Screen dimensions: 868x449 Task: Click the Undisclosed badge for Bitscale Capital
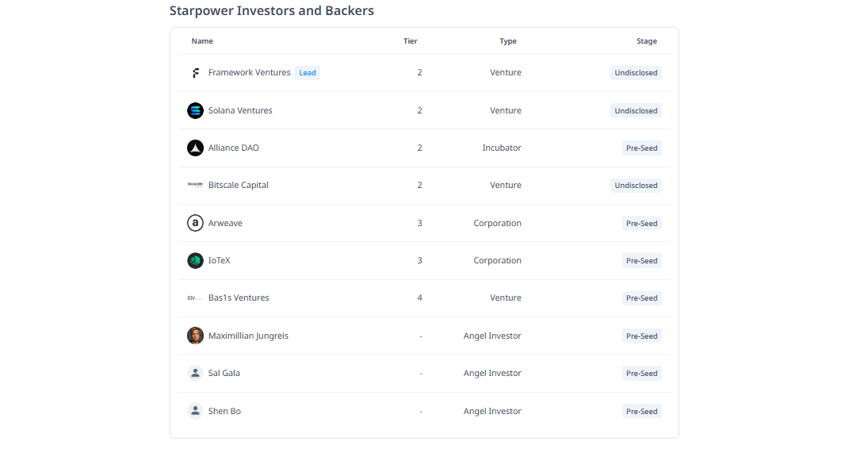tap(636, 186)
